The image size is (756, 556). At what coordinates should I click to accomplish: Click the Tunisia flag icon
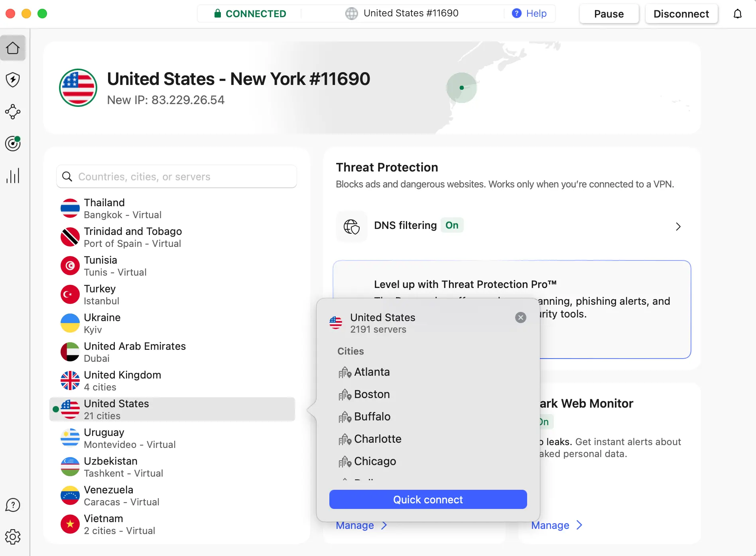(70, 266)
